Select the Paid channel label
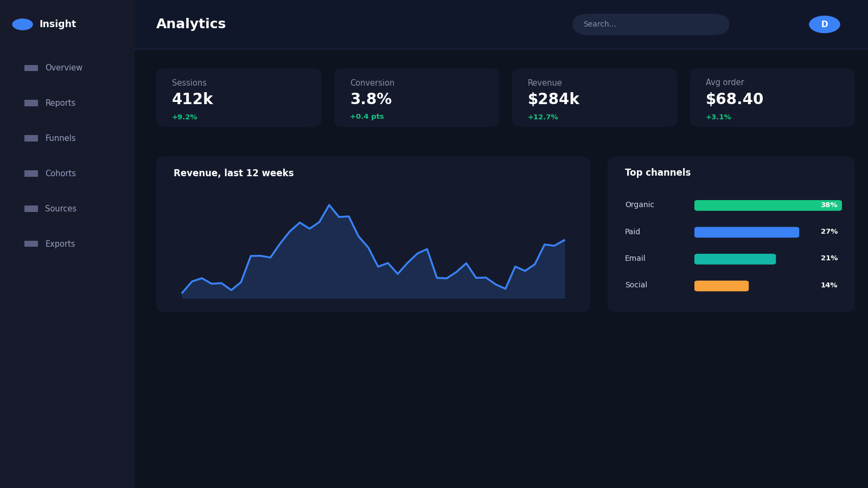Image resolution: width=868 pixels, height=488 pixels. tap(633, 232)
